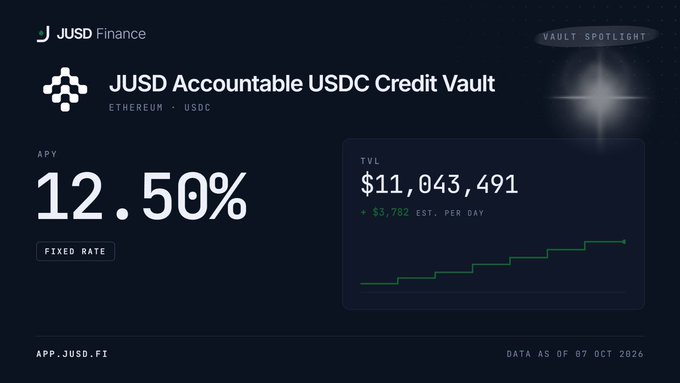
Task: Click the APY label
Action: click(x=47, y=154)
